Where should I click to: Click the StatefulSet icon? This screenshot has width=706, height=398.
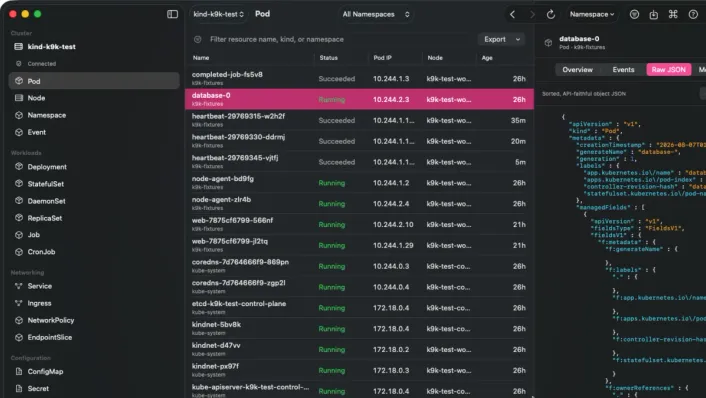tap(19, 184)
